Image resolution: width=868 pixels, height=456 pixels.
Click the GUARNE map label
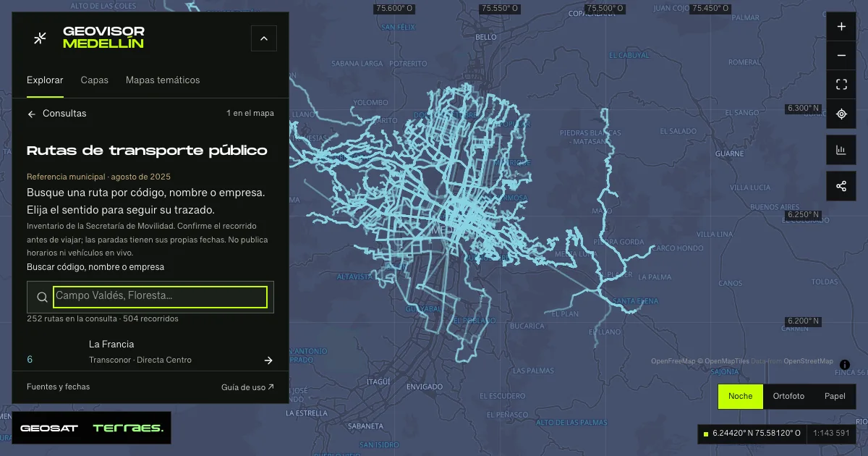(x=730, y=153)
